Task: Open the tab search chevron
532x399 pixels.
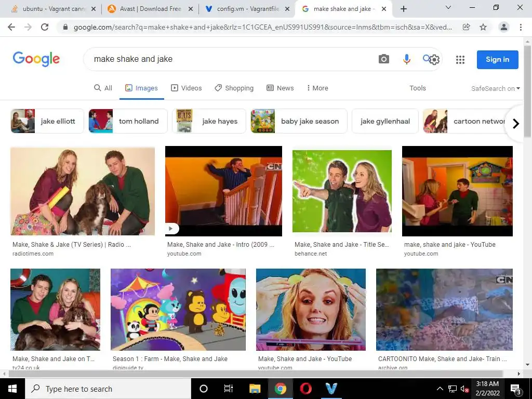Action: click(x=448, y=7)
